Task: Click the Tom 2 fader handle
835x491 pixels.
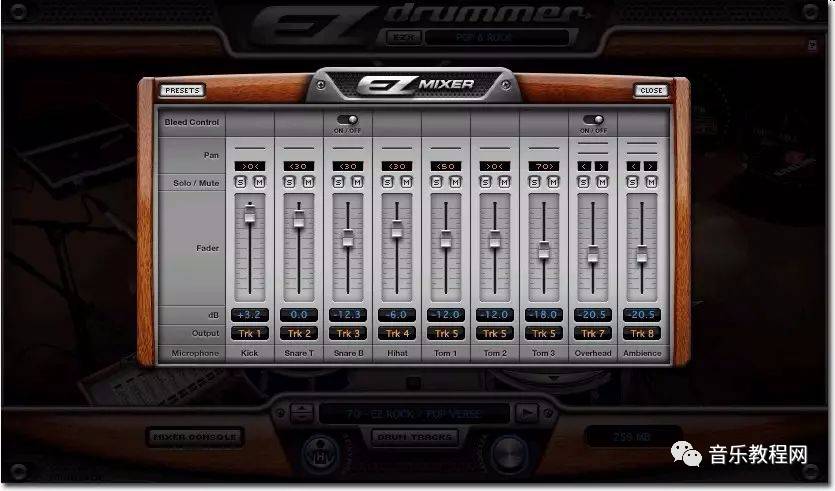Action: [495, 239]
